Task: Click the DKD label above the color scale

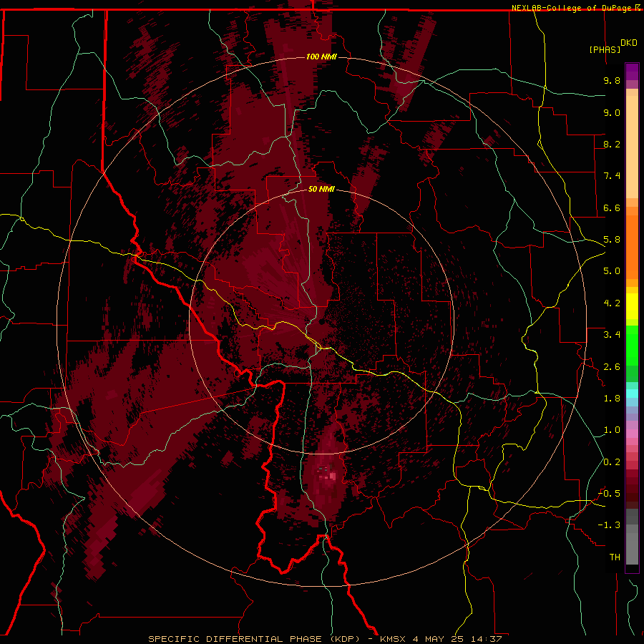Action: pos(629,43)
